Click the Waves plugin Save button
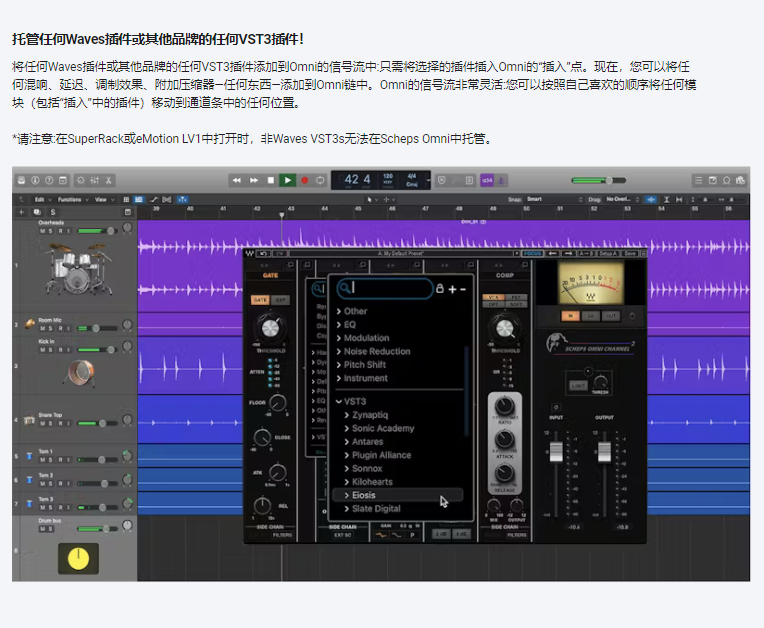Image resolution: width=764 pixels, height=628 pixels. [x=630, y=253]
